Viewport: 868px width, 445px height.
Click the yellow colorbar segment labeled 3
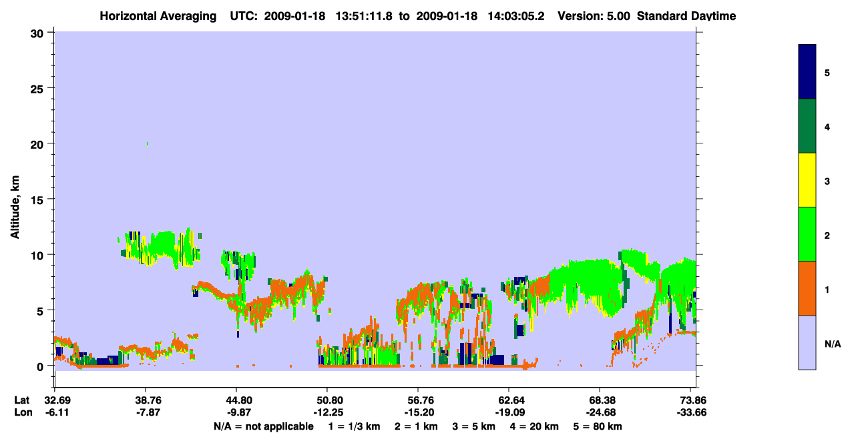[807, 180]
